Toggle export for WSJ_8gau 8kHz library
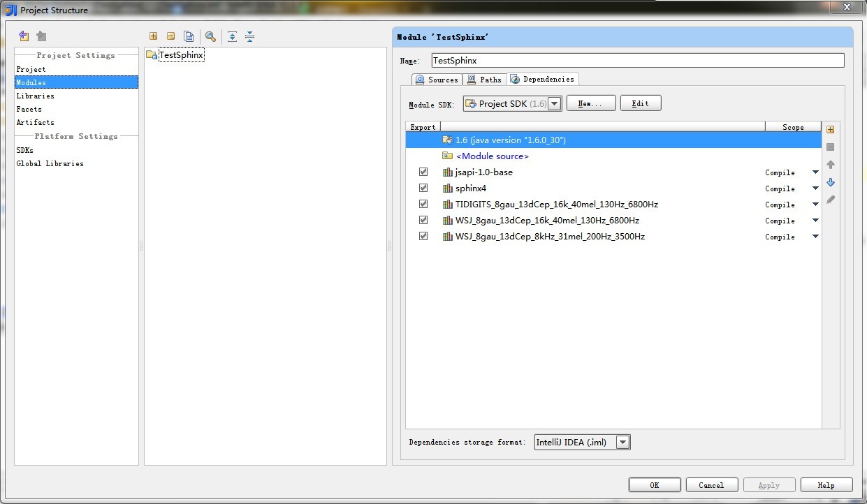 423,236
